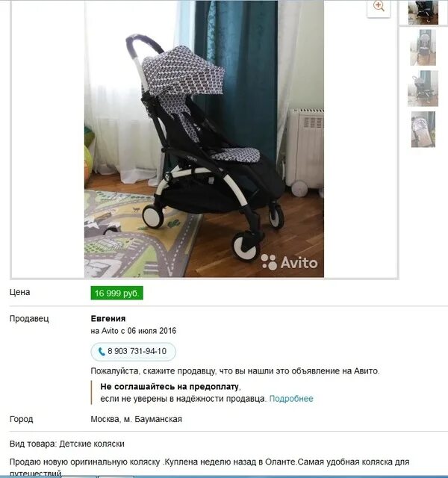Click the 8 903 731-94-10 phone button
Viewport: 448px width, 478px height.
click(133, 352)
